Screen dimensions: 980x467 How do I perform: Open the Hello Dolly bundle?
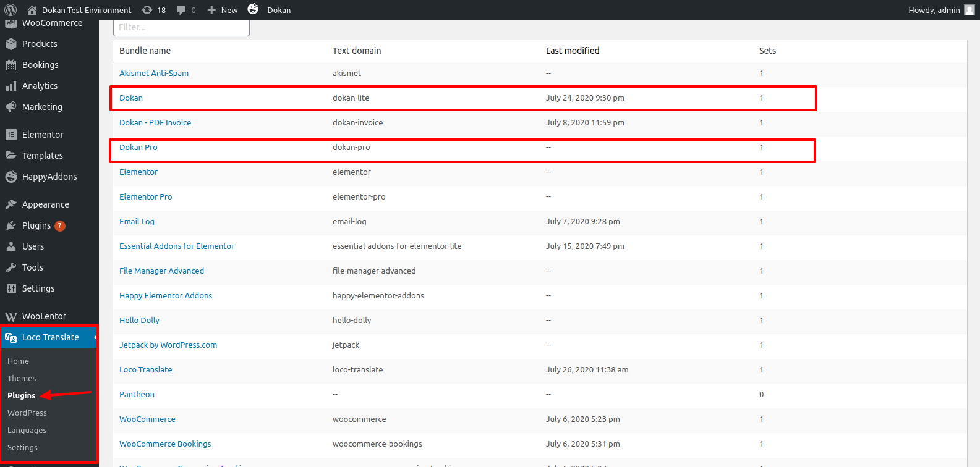(139, 320)
